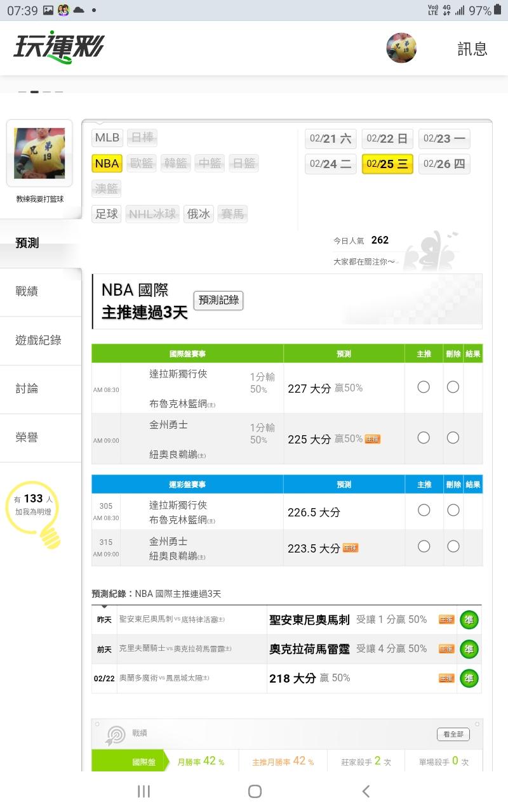Click the 加我為明燈 light bulb icon
Viewport: 508px width, 812px height.
coord(34,514)
